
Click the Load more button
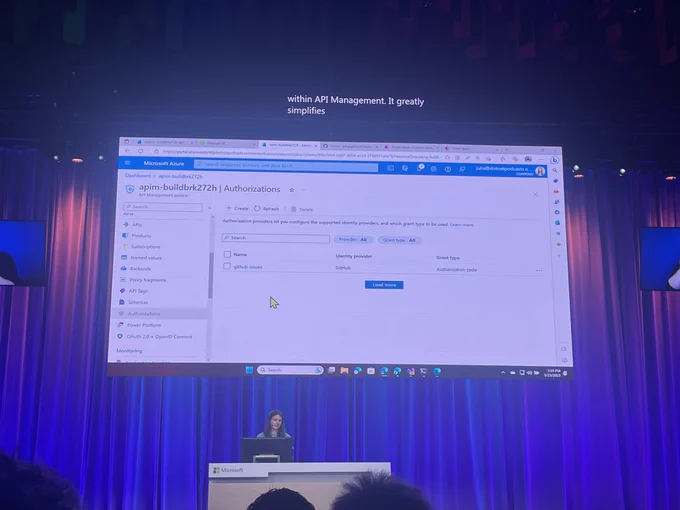point(384,285)
